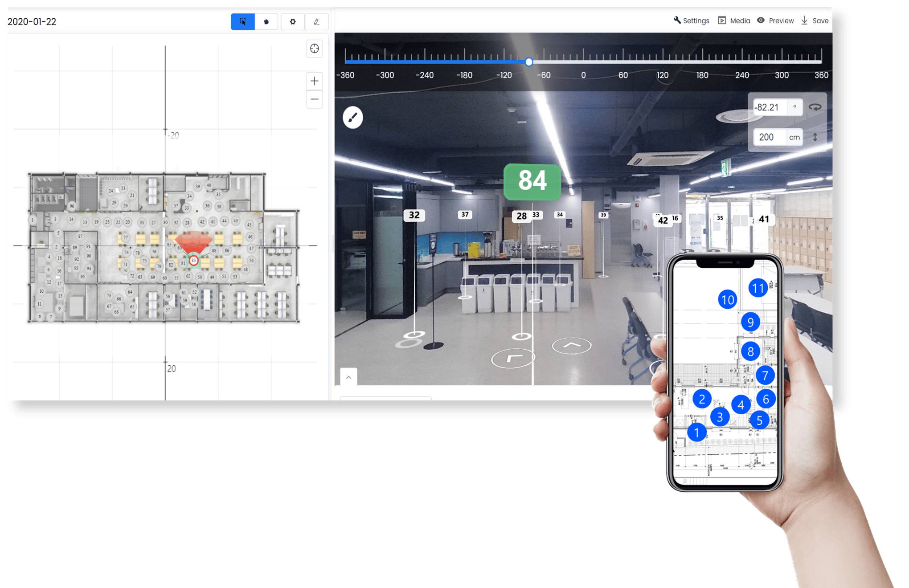Open the Media menu in the top bar

click(733, 20)
